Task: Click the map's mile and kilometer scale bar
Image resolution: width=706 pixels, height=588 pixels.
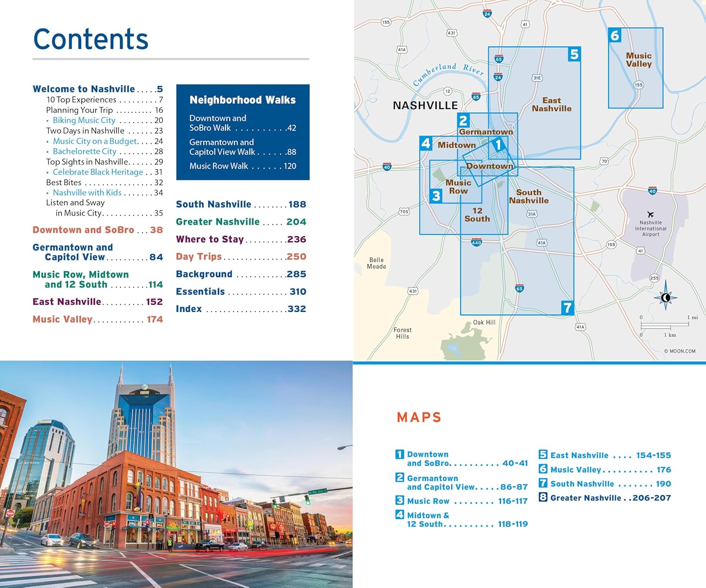Action: click(665, 326)
